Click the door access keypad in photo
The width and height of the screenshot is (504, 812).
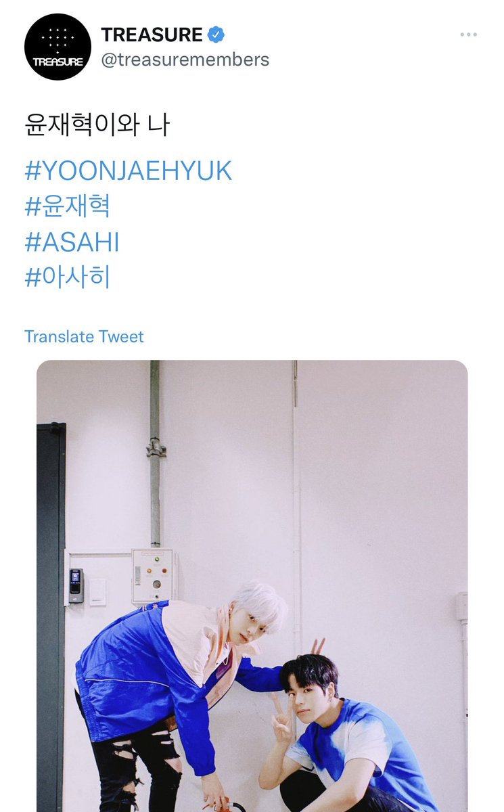76,585
